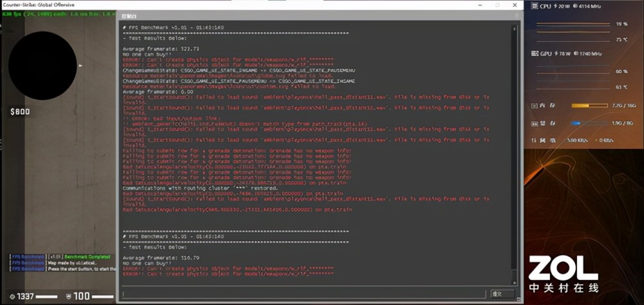Click the console submit button
644x305 pixels.
point(502,294)
